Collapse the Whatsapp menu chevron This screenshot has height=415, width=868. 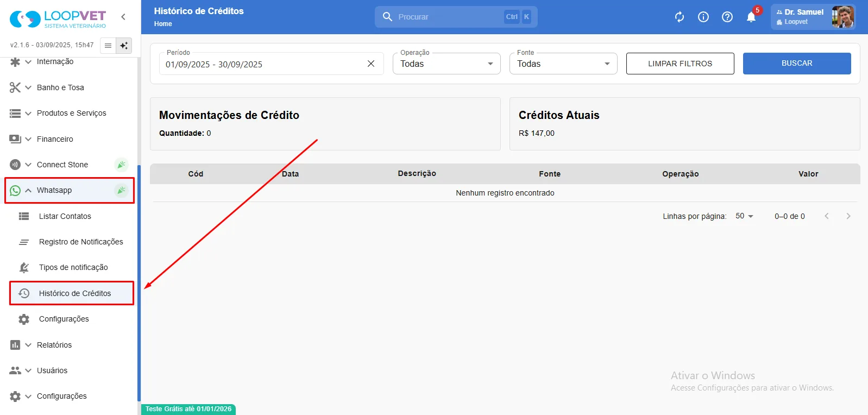[x=28, y=191]
